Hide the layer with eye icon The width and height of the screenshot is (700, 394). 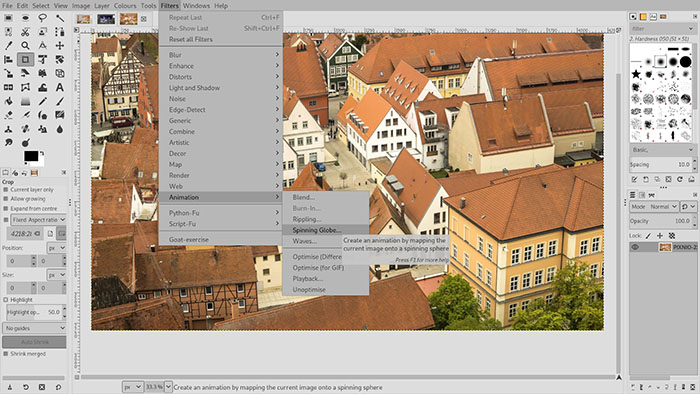635,247
